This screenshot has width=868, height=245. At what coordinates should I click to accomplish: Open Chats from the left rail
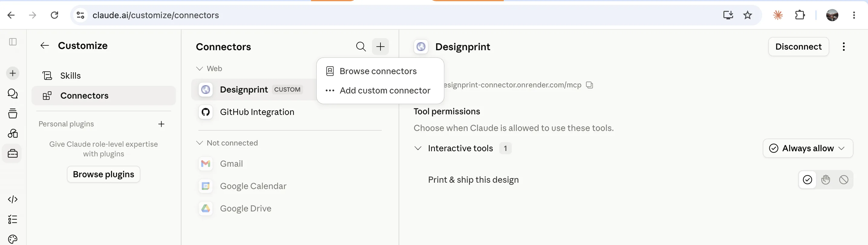pos(13,93)
